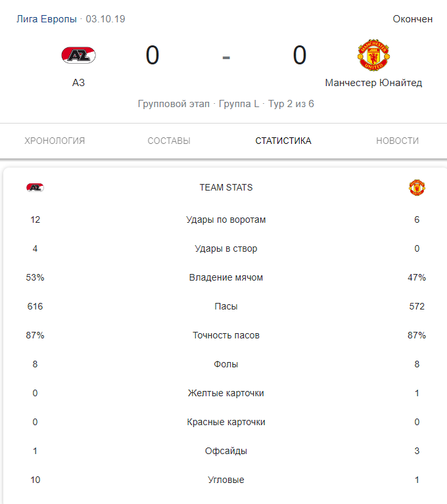Image resolution: width=447 pixels, height=504 pixels.
Task: Click small Manchester United crest in Team Stats
Action: [x=417, y=188]
